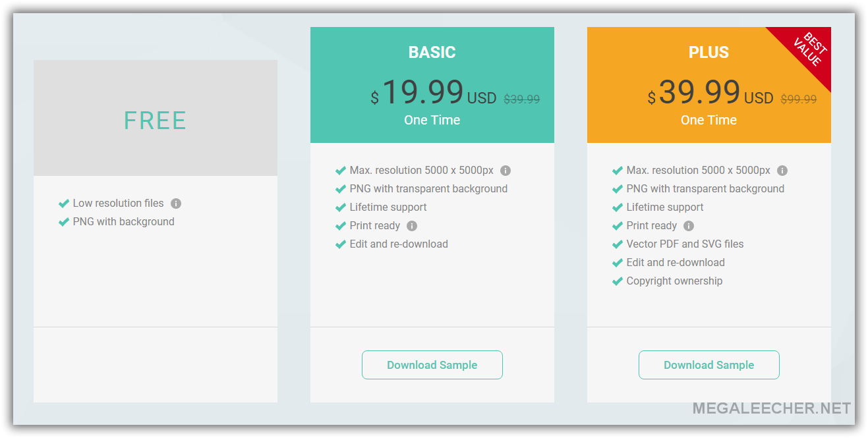Select the BASIC plan title
This screenshot has height=438, width=868.
click(432, 53)
